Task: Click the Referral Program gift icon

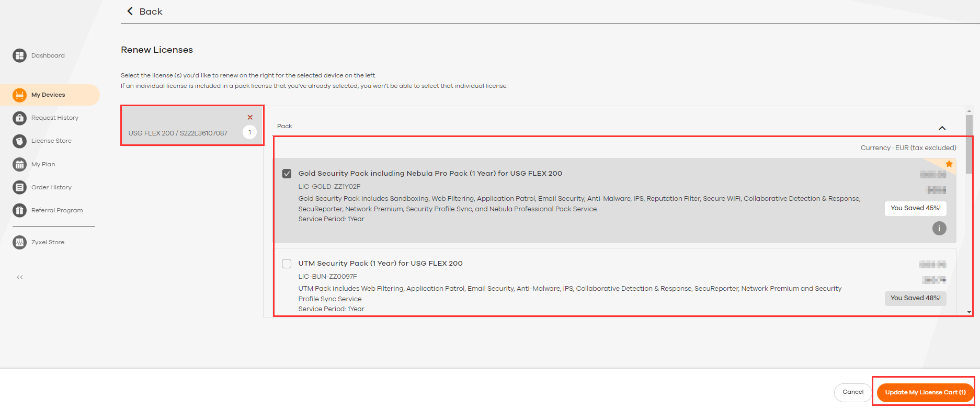Action: 19,210
